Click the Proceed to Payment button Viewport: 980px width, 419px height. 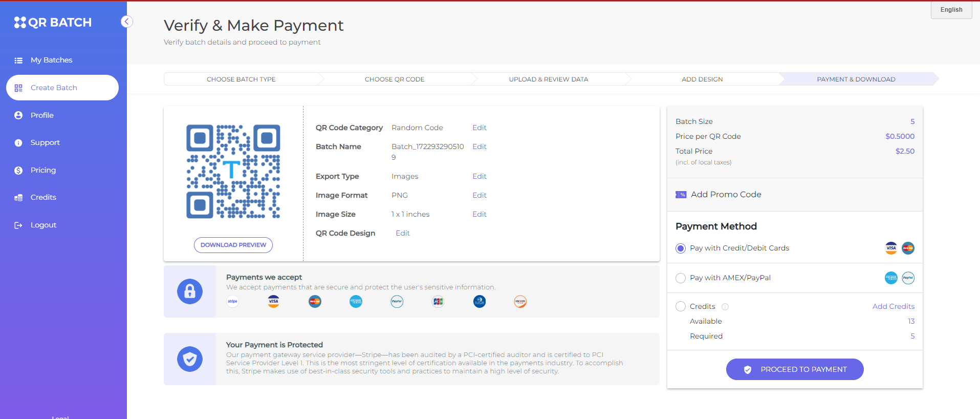click(795, 369)
